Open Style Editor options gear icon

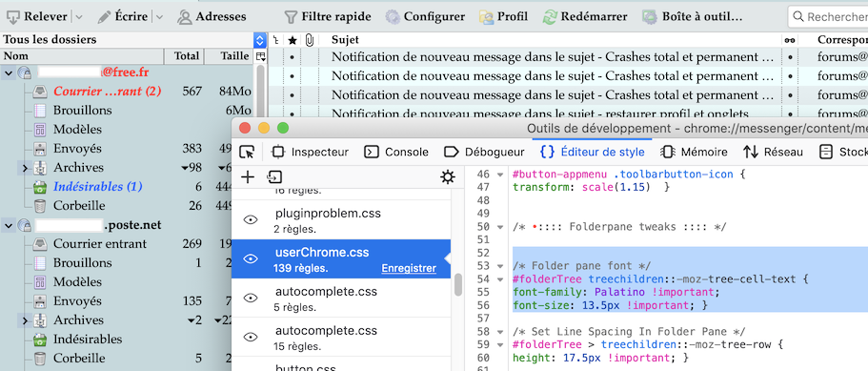pyautogui.click(x=447, y=177)
